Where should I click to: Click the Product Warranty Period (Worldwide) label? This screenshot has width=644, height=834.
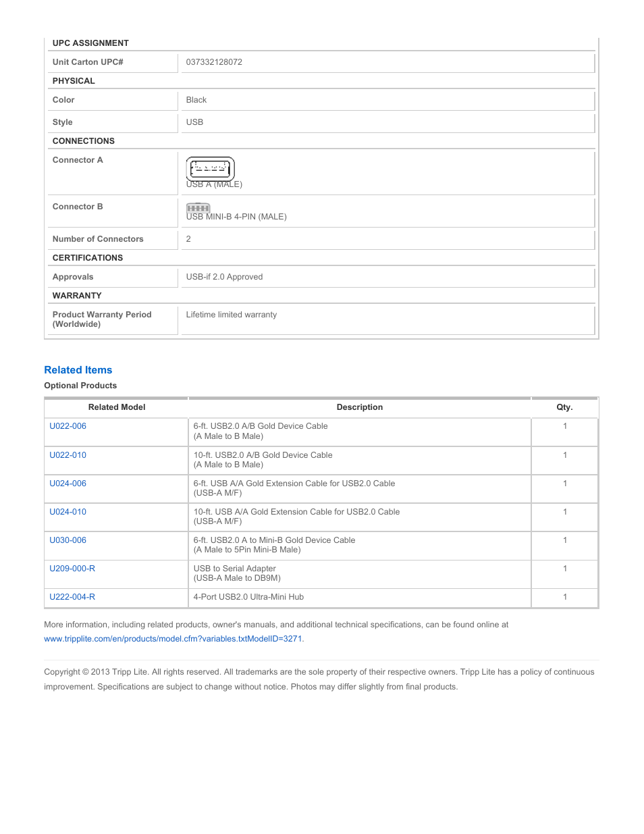[102, 319]
